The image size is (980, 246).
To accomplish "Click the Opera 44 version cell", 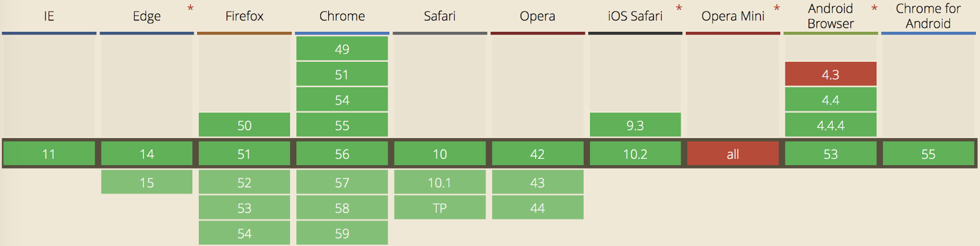I will [x=537, y=208].
